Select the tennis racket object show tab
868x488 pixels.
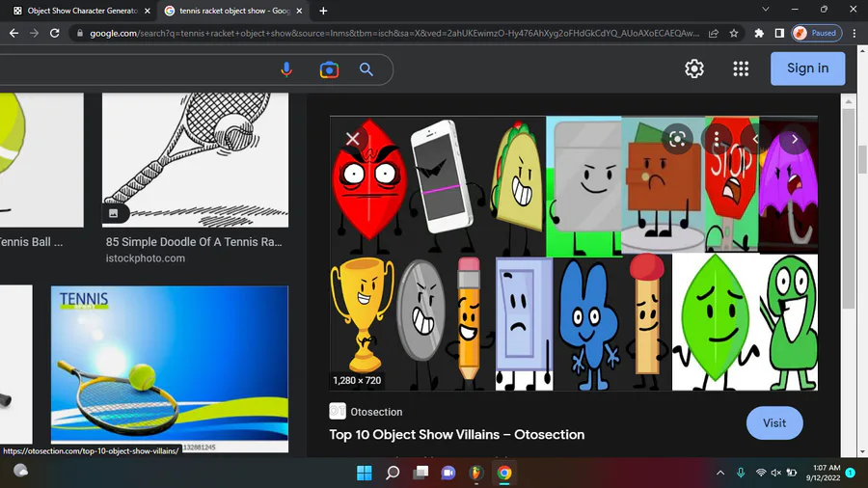click(x=233, y=11)
